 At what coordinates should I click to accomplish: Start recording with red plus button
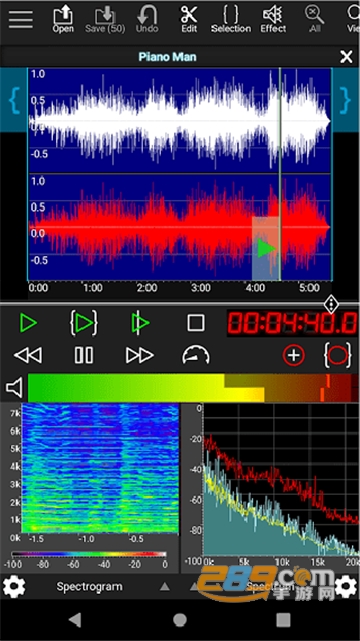(x=294, y=355)
